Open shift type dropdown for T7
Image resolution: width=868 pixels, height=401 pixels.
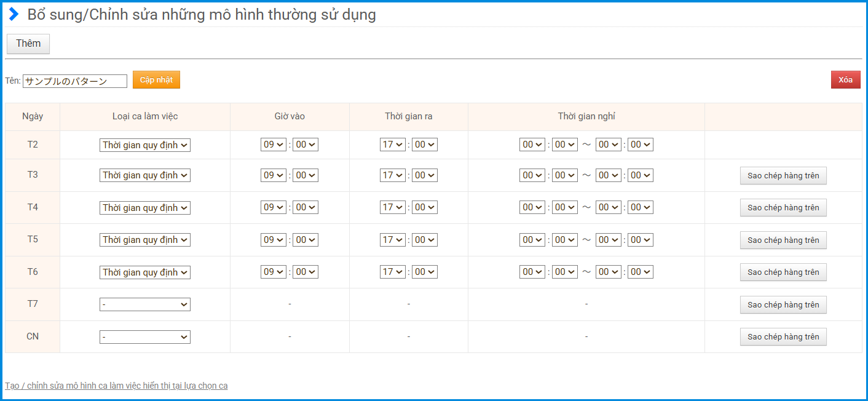click(145, 304)
